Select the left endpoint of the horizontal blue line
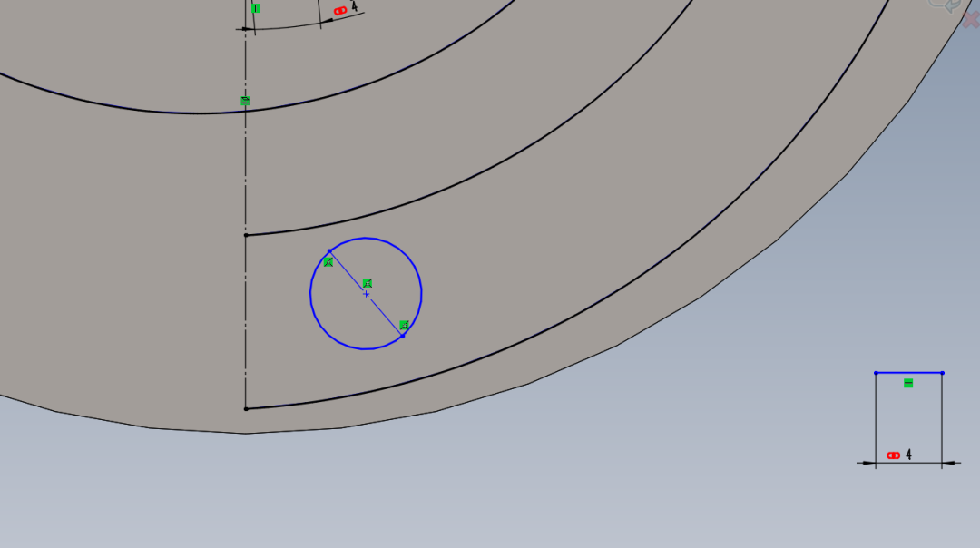The image size is (980, 548). click(x=876, y=373)
